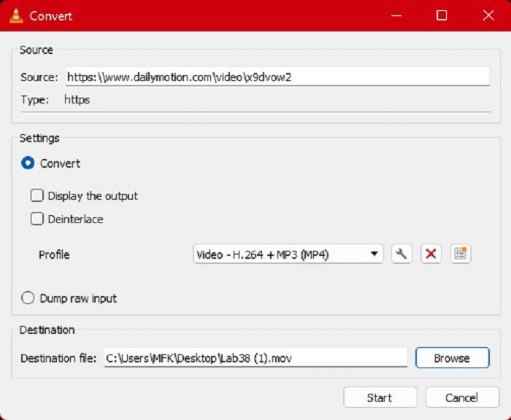Minimize the Convert window
The height and width of the screenshot is (420, 511).
pos(396,15)
